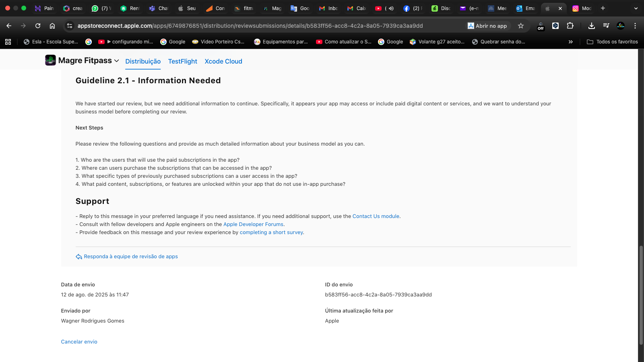Switch to the Xcode Cloud tab
This screenshot has width=644, height=362.
pyautogui.click(x=223, y=61)
